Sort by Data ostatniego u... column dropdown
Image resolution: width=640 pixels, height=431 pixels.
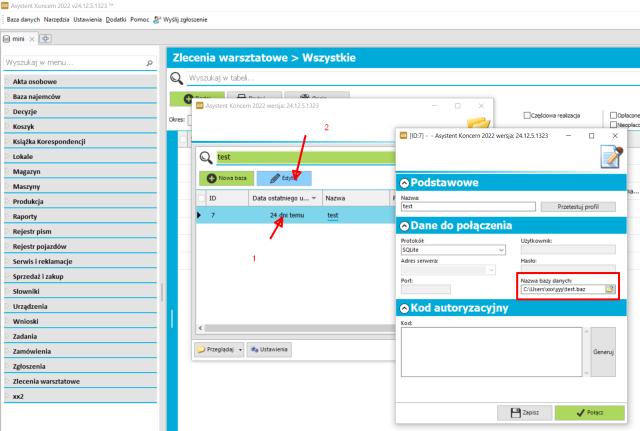[x=314, y=198]
